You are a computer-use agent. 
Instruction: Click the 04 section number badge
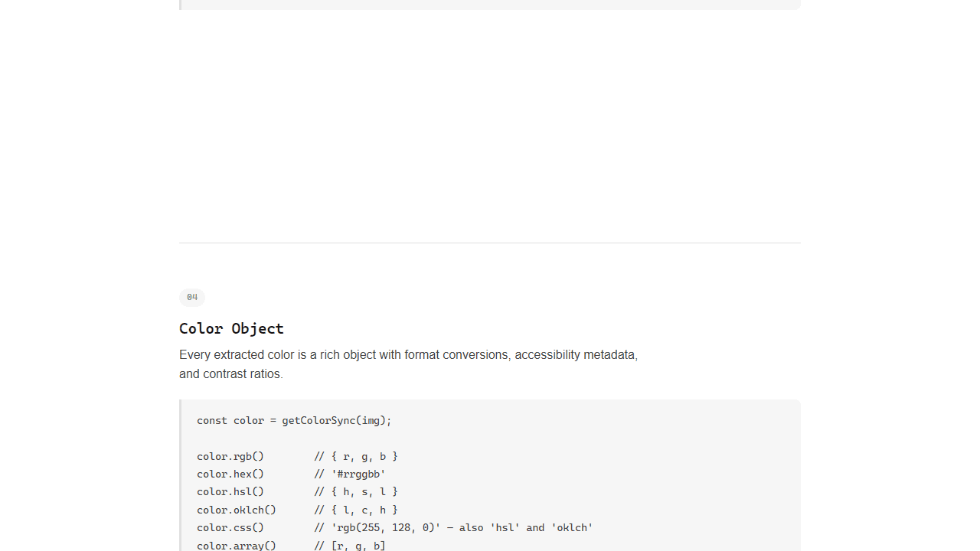click(x=191, y=297)
